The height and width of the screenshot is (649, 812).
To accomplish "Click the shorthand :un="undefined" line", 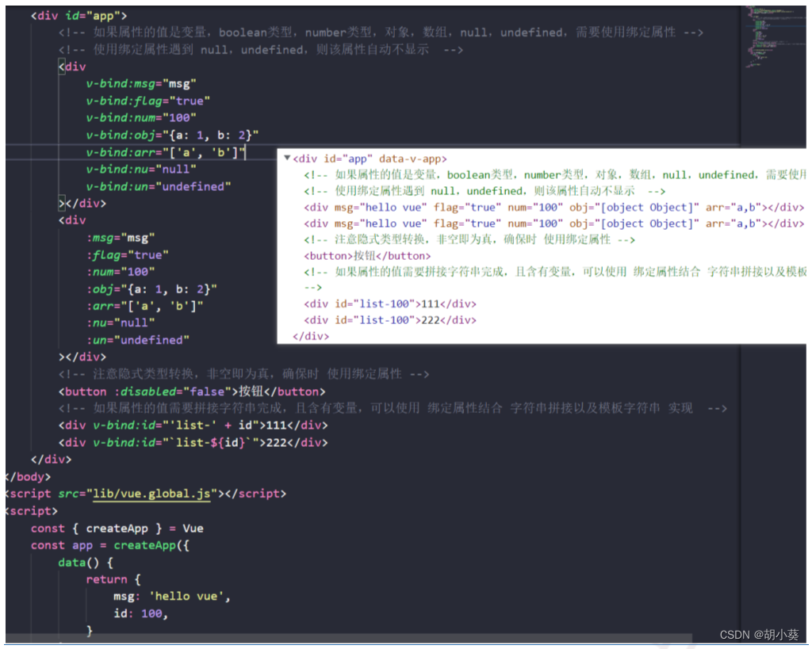I will point(138,340).
